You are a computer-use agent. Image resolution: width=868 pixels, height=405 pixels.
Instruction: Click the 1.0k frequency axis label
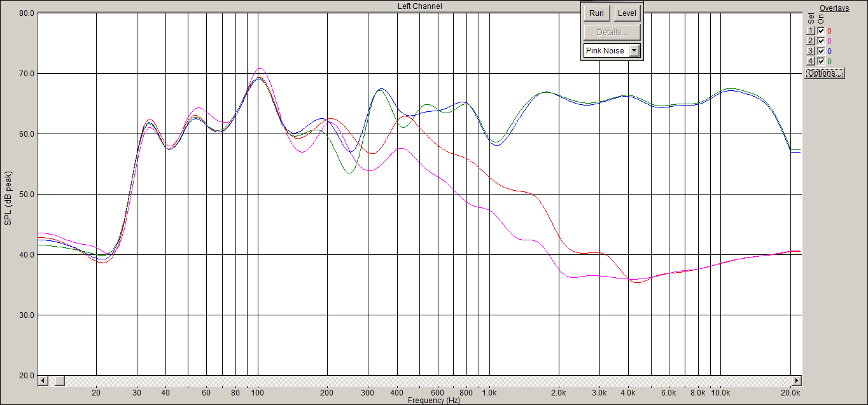pos(489,393)
